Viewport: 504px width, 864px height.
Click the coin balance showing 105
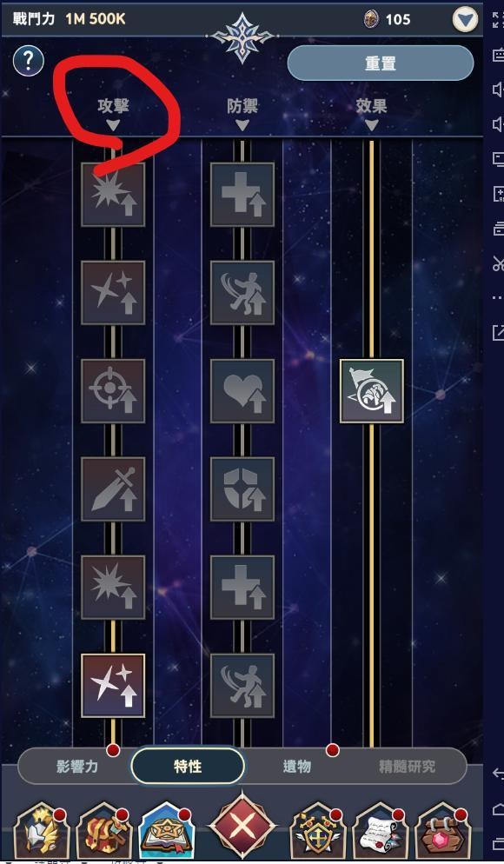[x=388, y=20]
